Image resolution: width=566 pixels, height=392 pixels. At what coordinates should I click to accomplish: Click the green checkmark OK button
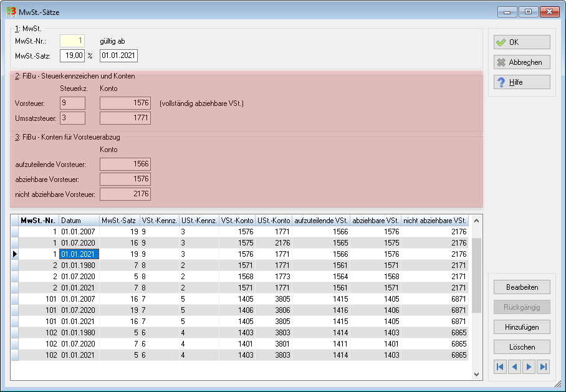point(522,42)
